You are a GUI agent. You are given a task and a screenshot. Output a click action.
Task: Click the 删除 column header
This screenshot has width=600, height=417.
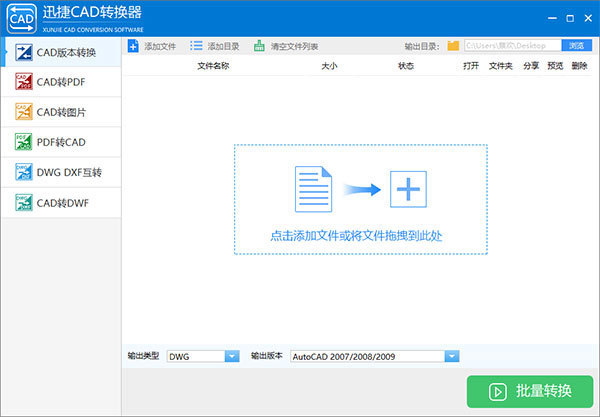(579, 66)
